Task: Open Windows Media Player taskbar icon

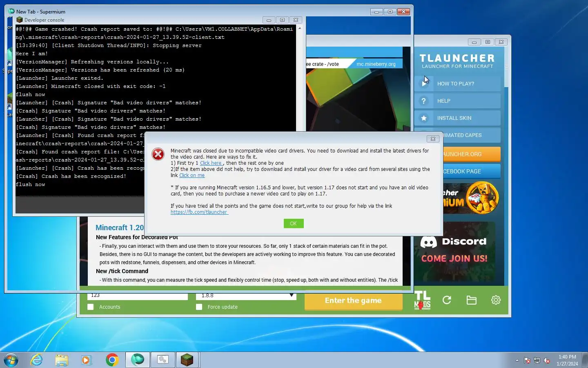Action: [86, 360]
